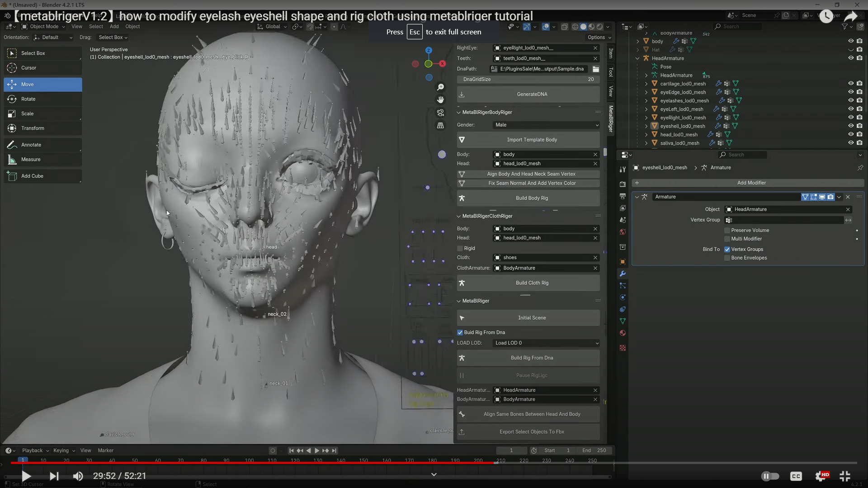Image resolution: width=868 pixels, height=488 pixels.
Task: Click the Add Modifier button
Action: 748,183
